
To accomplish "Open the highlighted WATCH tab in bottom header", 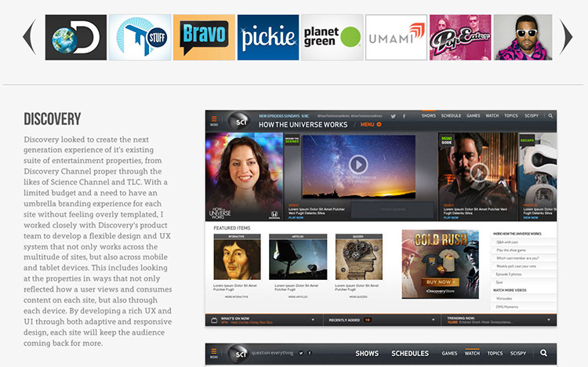I will click(x=472, y=353).
